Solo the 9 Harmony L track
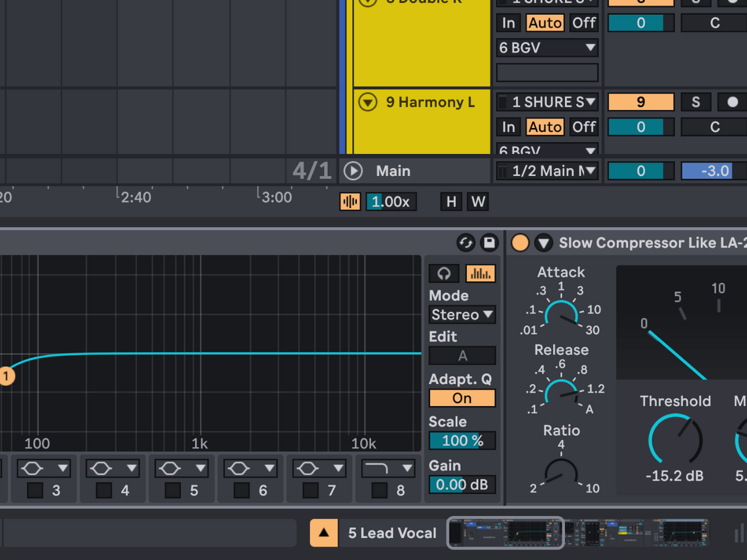The image size is (747, 560). (x=695, y=102)
